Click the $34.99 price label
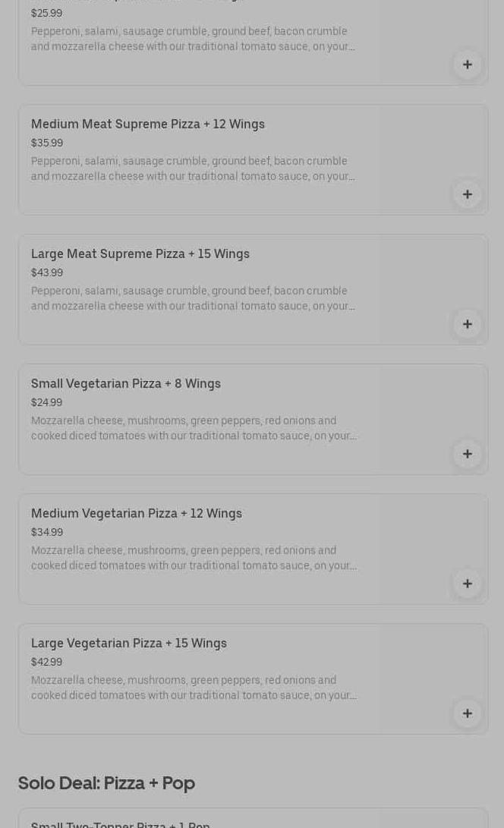The height and width of the screenshot is (828, 504). click(47, 532)
